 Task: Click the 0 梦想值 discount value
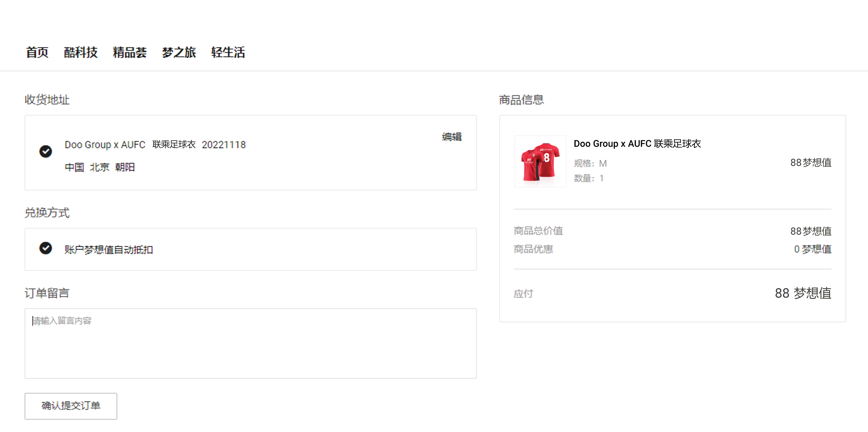point(812,249)
